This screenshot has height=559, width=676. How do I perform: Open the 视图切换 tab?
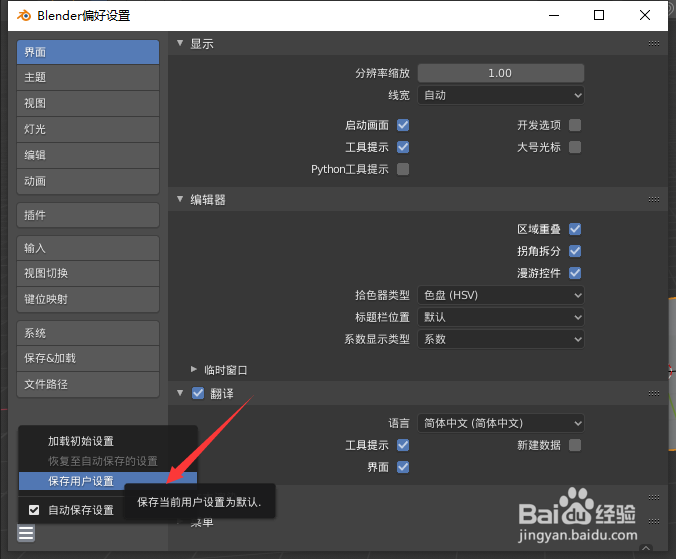point(88,273)
